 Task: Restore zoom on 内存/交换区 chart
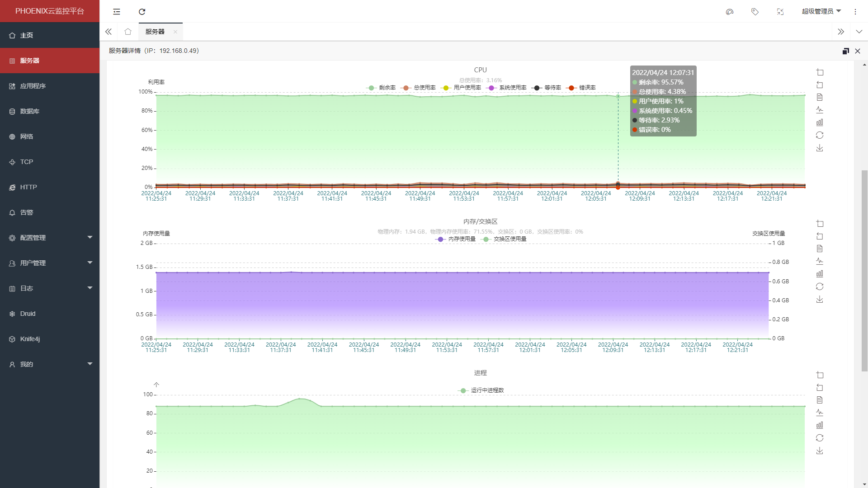[820, 236]
